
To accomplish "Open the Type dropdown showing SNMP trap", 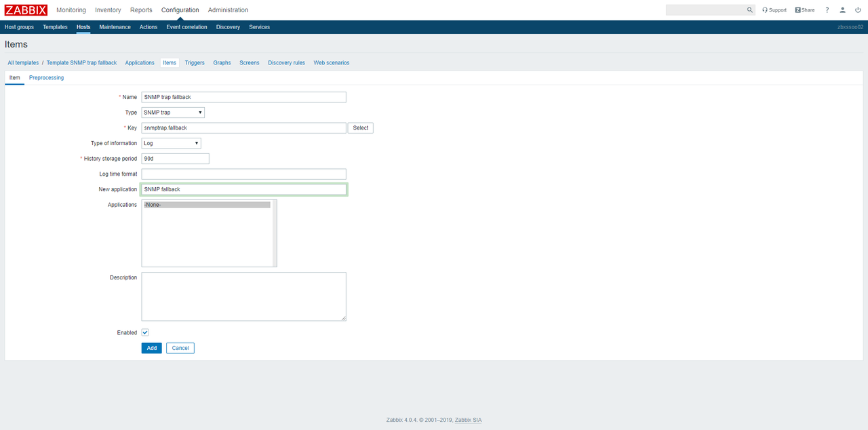I will point(173,113).
